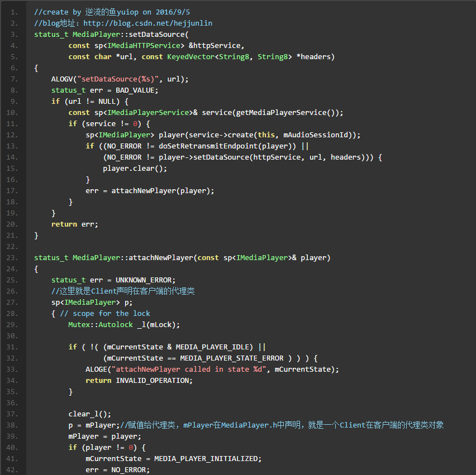The height and width of the screenshot is (475, 476).
Task: Click 'KeyedVector' on line 5
Action: click(x=191, y=57)
